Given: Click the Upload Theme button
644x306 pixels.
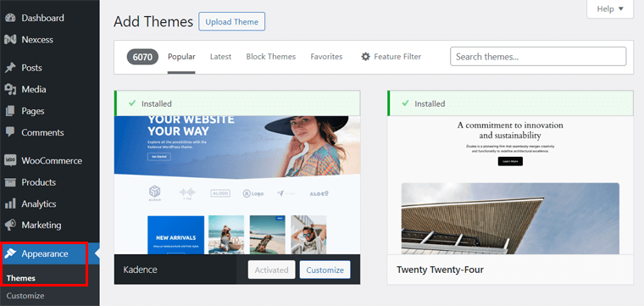Looking at the screenshot, I should [x=231, y=22].
